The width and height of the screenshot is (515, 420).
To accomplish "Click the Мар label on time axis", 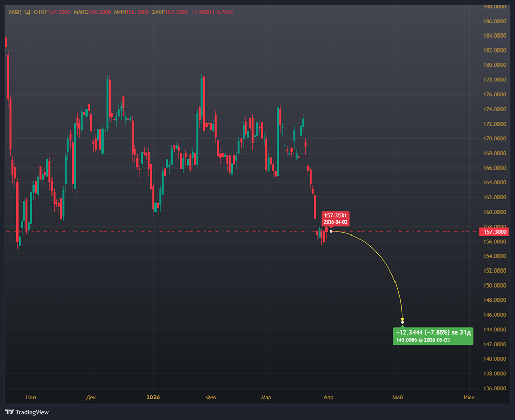I will coord(266,397).
